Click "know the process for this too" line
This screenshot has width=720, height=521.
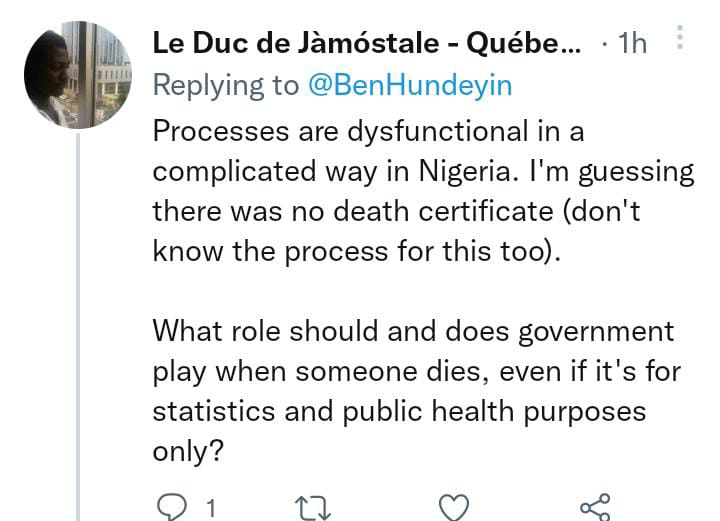357,251
